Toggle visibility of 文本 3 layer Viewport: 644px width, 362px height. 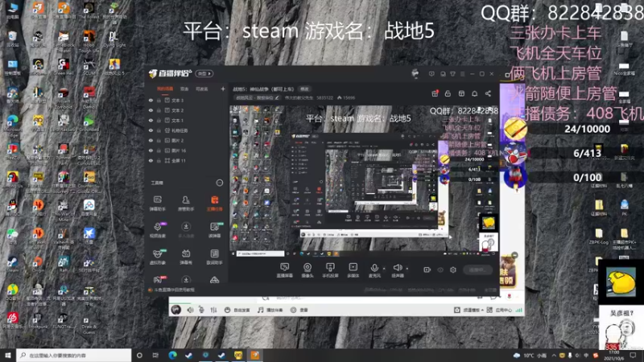coord(151,100)
